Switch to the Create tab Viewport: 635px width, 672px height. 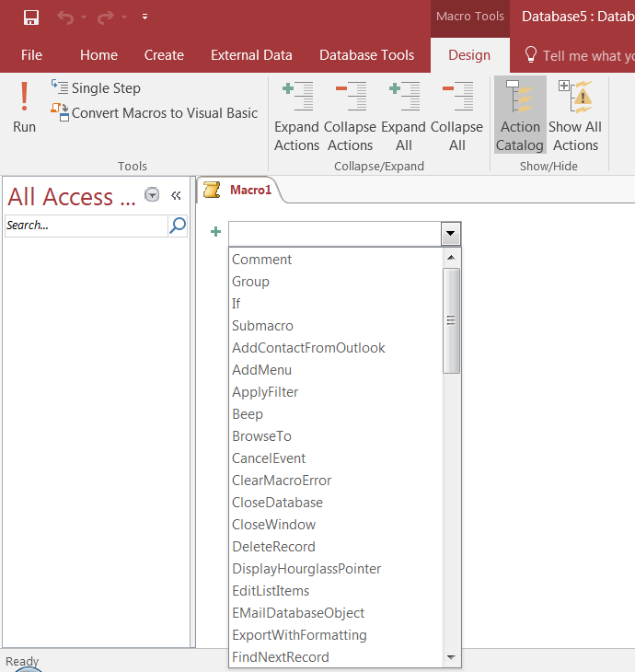164,55
